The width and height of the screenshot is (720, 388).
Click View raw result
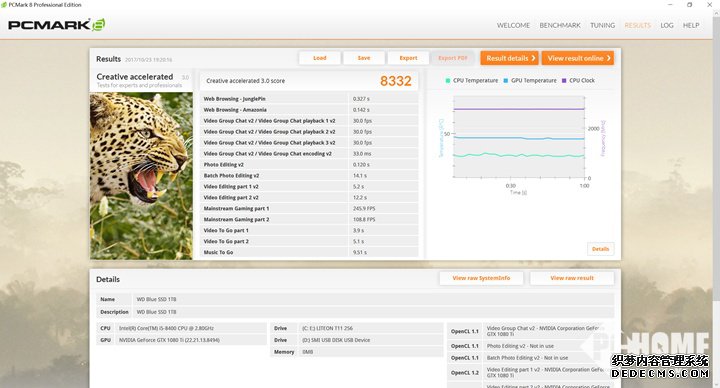572,278
